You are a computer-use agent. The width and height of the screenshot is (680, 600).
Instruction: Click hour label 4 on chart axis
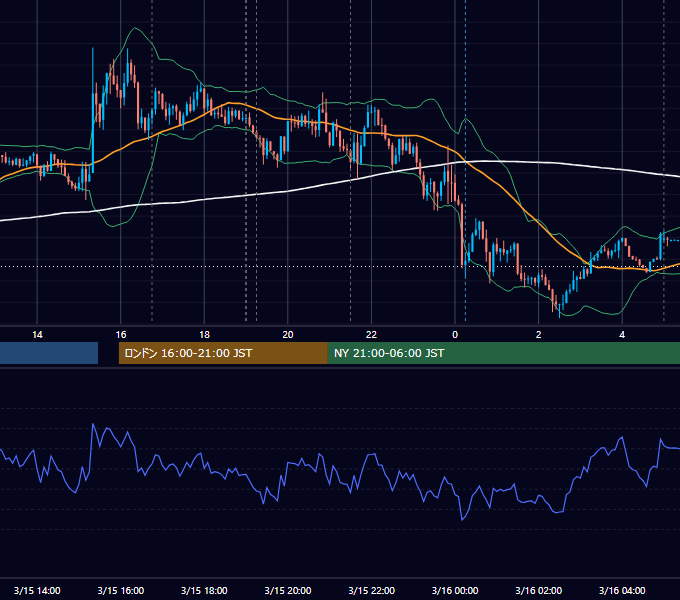(622, 335)
